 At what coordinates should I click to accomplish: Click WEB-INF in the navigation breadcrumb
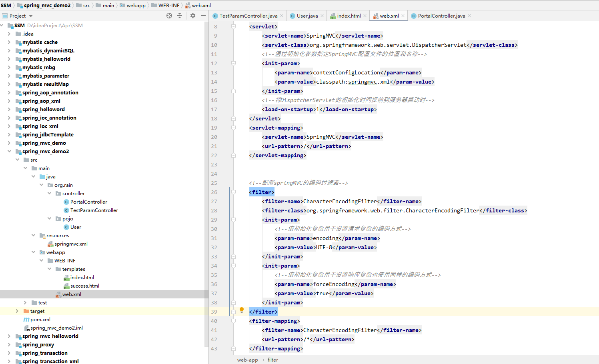click(x=169, y=5)
